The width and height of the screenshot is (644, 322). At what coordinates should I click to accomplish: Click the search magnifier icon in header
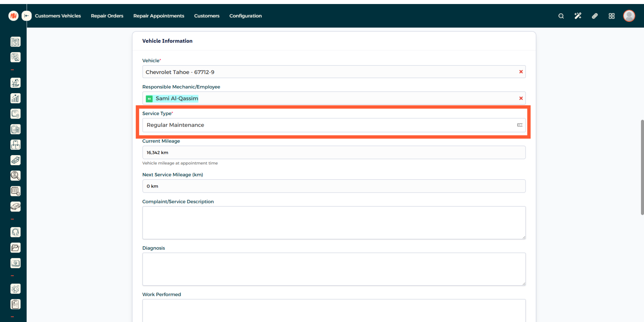tap(561, 16)
